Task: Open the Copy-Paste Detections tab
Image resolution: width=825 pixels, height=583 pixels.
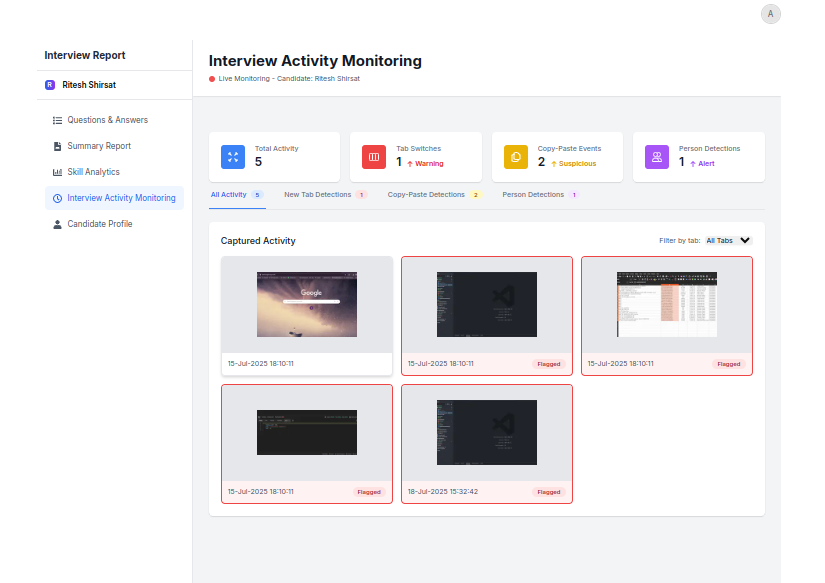Action: click(426, 195)
